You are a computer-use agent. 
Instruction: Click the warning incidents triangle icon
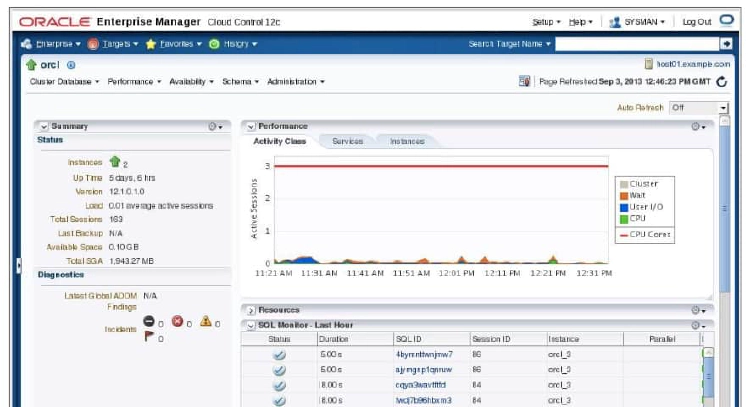pyautogui.click(x=206, y=321)
